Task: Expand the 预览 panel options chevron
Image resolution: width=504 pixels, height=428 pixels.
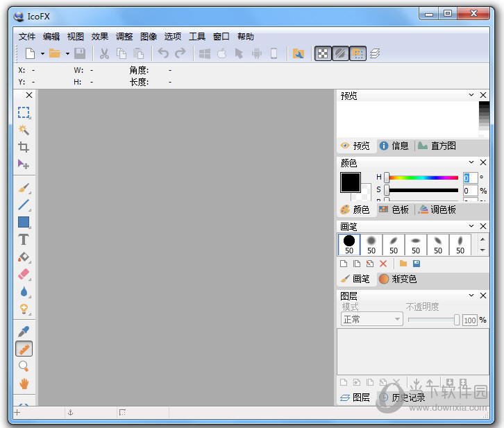Action: coord(471,95)
